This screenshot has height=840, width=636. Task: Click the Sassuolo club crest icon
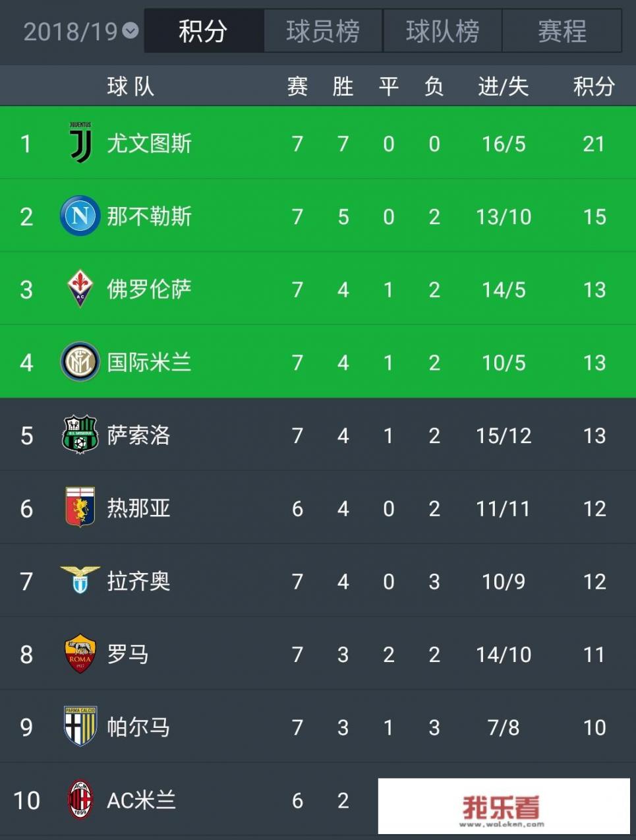(80, 435)
